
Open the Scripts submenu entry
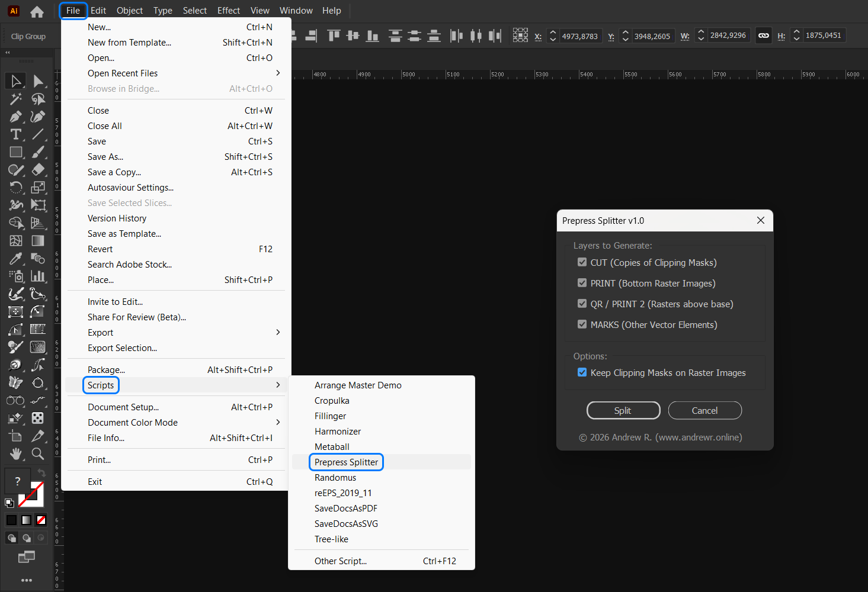[176, 385]
